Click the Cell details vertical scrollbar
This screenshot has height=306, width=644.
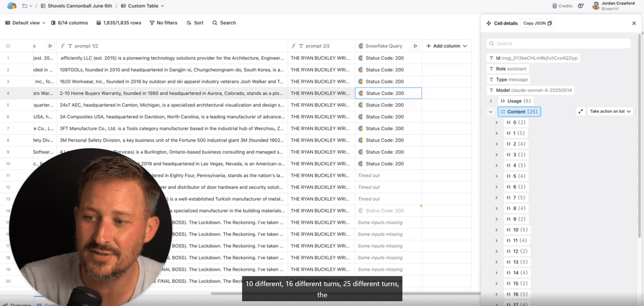click(639, 136)
